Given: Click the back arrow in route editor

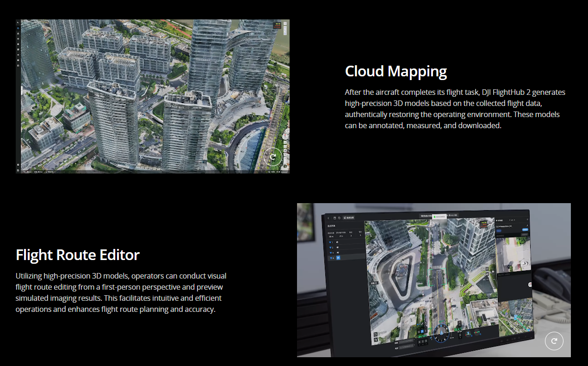Looking at the screenshot, I should tap(328, 218).
